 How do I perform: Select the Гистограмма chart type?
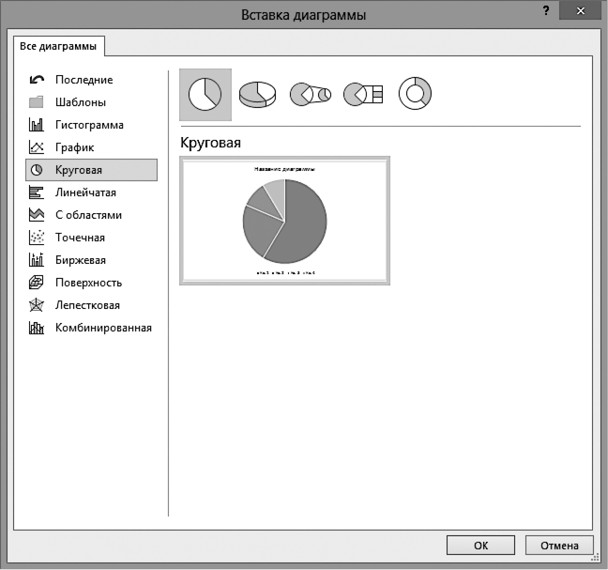pyautogui.click(x=89, y=125)
